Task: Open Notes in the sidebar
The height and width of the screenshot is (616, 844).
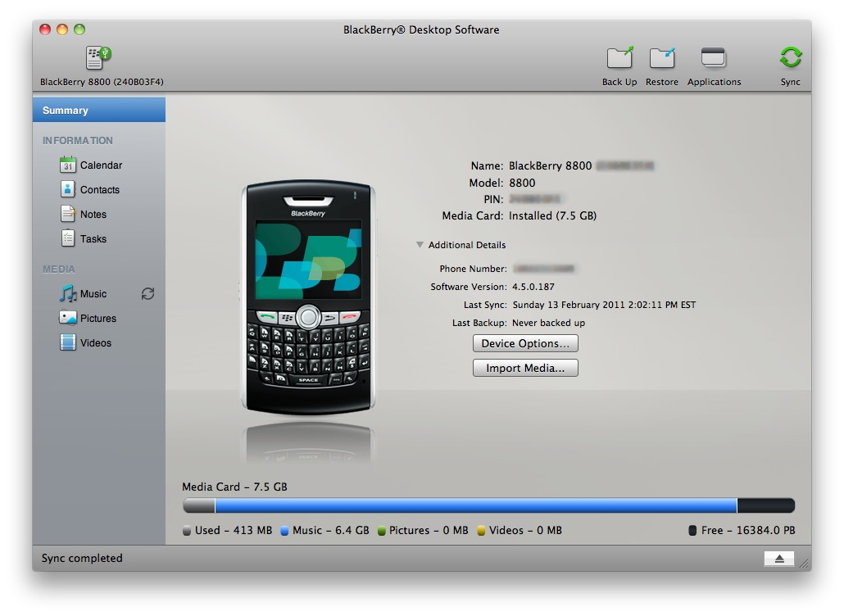Action: click(84, 214)
